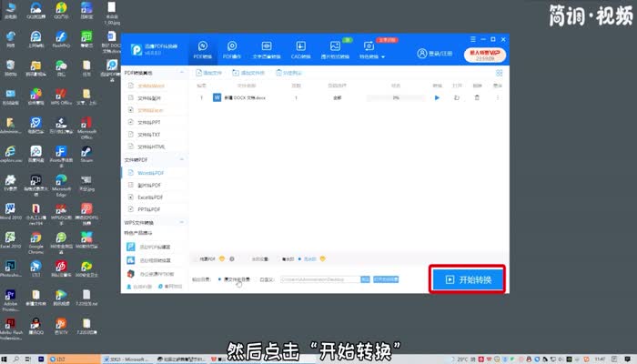Select the 原文件夹目录 radio button

(x=218, y=279)
